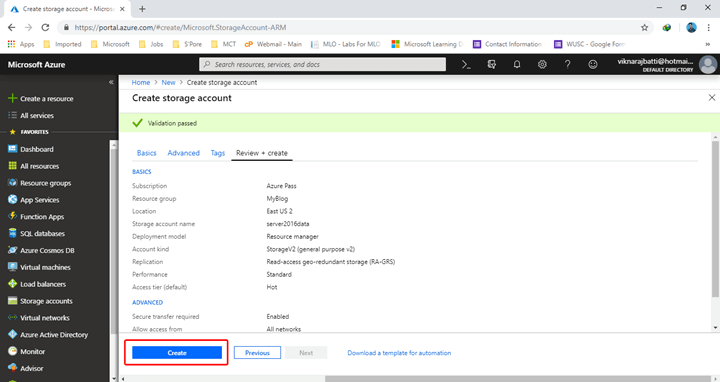
Task: Open the portal settings gear
Action: 542,65
